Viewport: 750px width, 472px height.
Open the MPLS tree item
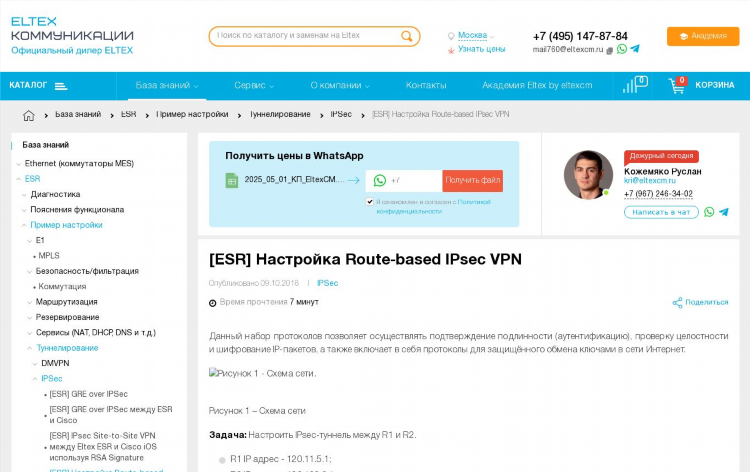[x=49, y=256]
